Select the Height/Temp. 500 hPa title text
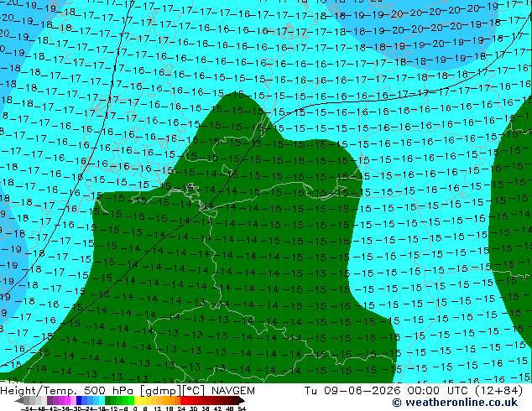This screenshot has height=411, width=532. (69, 391)
